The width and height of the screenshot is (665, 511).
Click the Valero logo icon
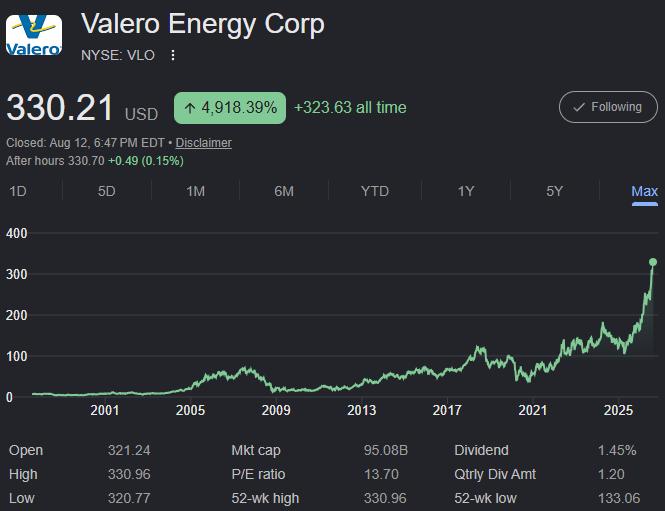click(x=34, y=35)
